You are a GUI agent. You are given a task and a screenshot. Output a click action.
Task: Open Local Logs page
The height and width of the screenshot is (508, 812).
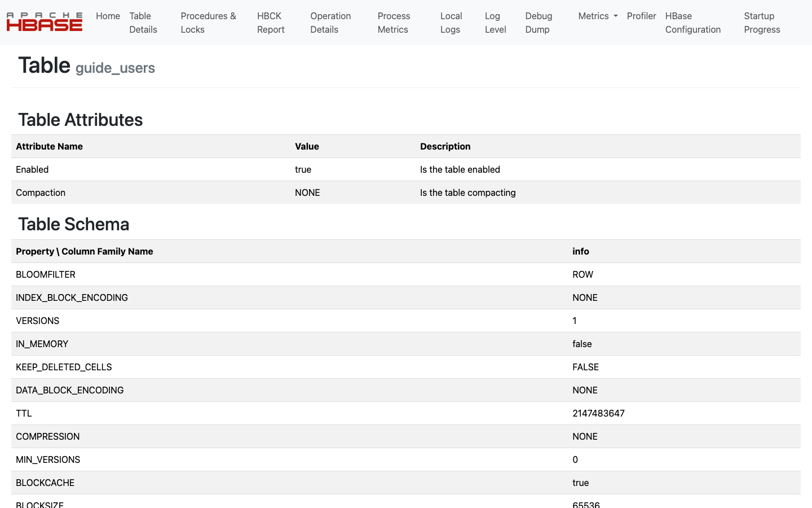[451, 23]
